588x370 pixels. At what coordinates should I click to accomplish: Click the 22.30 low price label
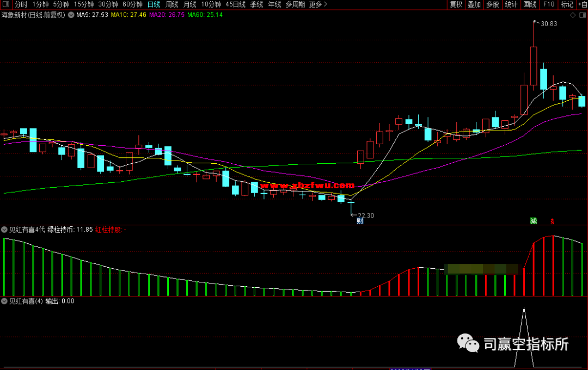tap(366, 215)
